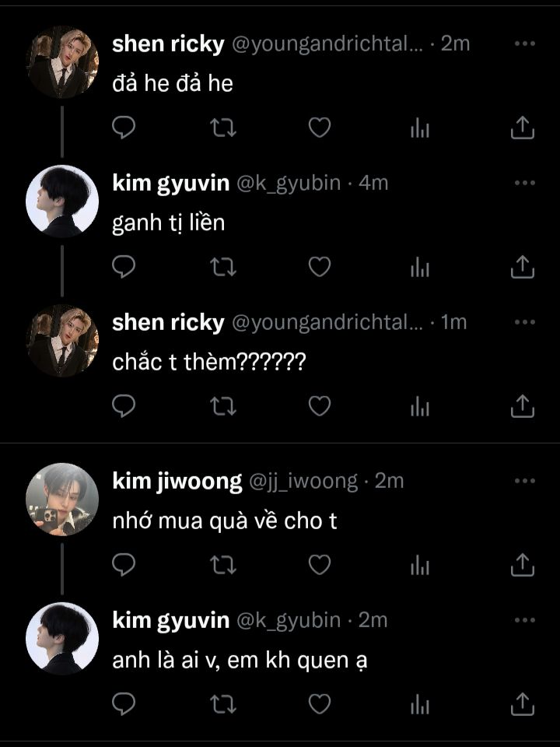Open the @jj_iwoong profile handle
Image resolution: width=560 pixels, height=747 pixels.
point(303,481)
